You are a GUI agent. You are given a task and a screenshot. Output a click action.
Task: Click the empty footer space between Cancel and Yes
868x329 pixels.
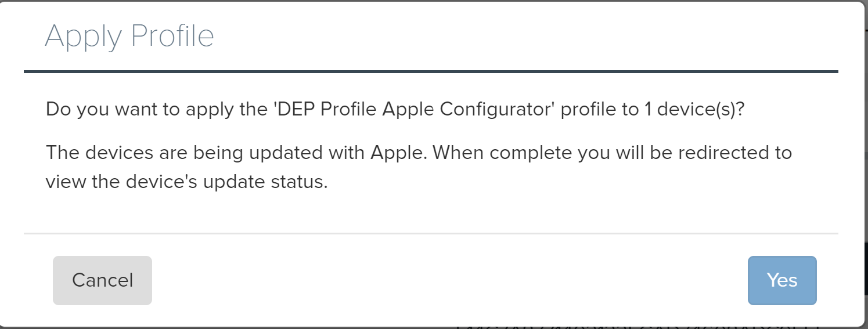click(x=447, y=280)
